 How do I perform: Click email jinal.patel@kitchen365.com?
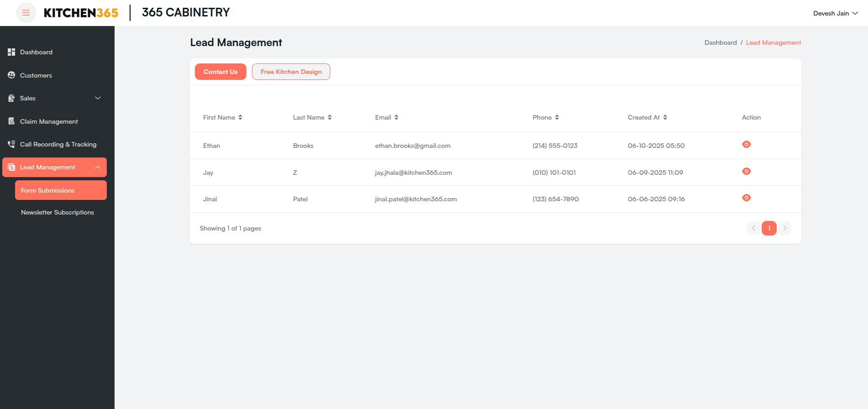pyautogui.click(x=416, y=199)
